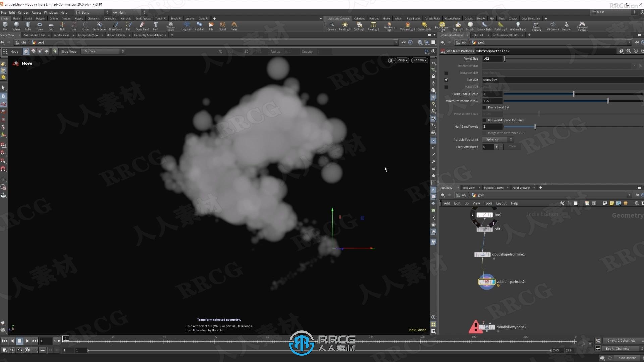Toggle the Fog VDB checkbox on

446,79
